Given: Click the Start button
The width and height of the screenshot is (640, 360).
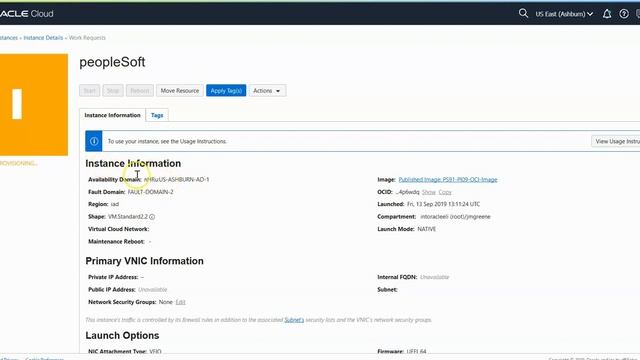Looking at the screenshot, I should (89, 91).
